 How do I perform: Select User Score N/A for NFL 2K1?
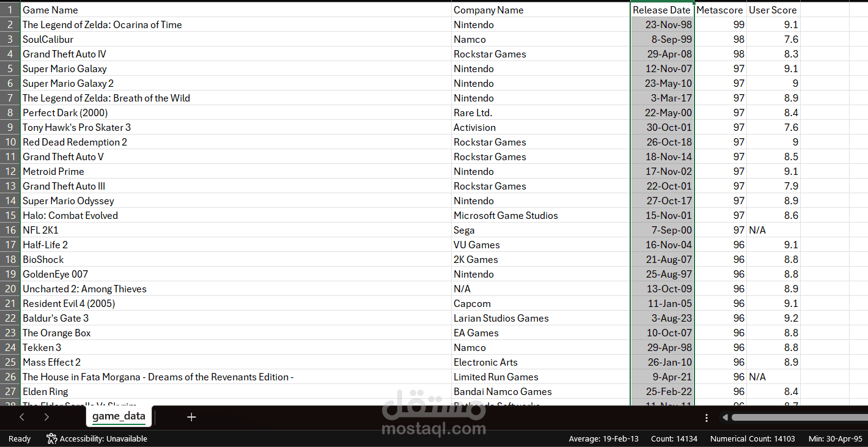point(773,230)
